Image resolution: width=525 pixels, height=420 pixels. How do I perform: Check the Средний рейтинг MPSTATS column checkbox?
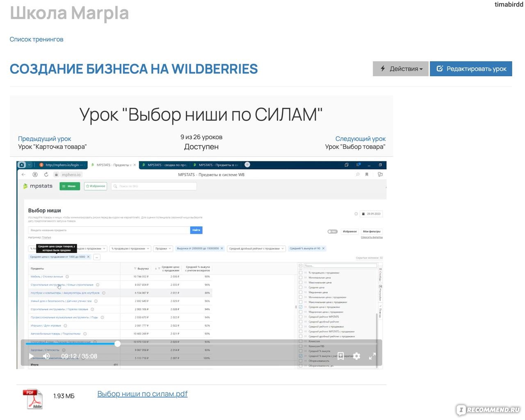pyautogui.click(x=301, y=317)
